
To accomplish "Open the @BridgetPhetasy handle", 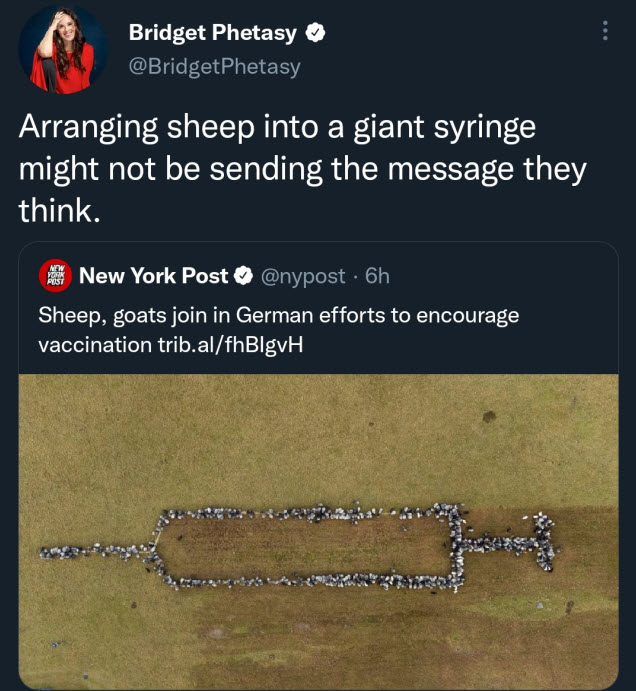I will (x=215, y=67).
